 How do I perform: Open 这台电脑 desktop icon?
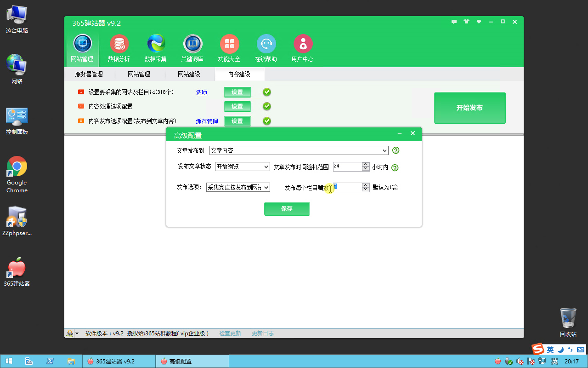pyautogui.click(x=17, y=19)
